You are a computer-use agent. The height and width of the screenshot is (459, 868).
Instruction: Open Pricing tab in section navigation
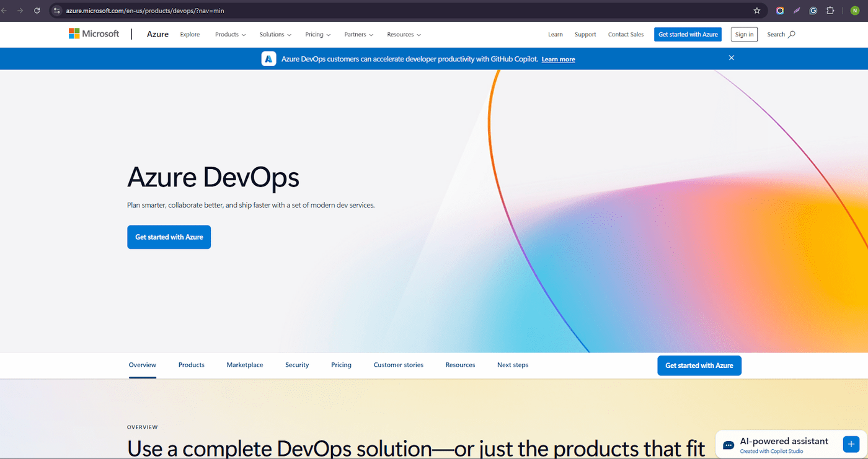341,365
